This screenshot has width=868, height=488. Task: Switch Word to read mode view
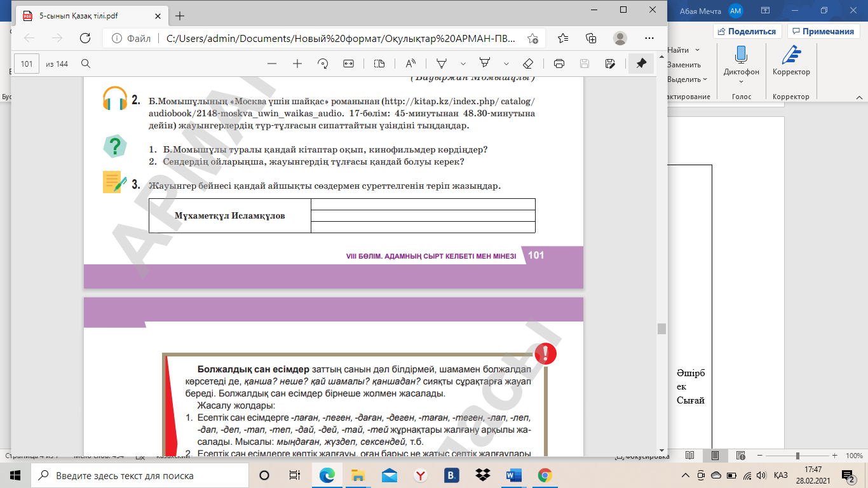(690, 456)
